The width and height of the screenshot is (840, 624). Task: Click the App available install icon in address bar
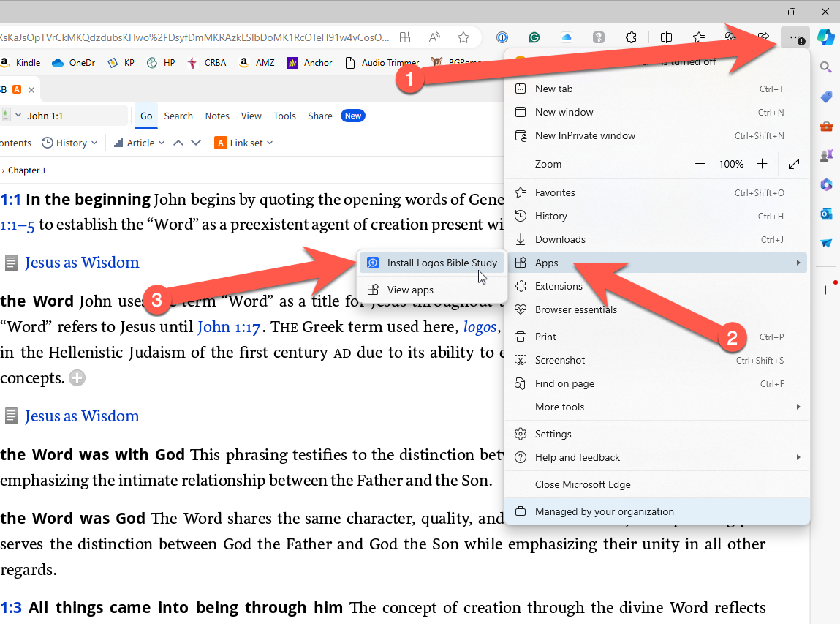coord(406,37)
